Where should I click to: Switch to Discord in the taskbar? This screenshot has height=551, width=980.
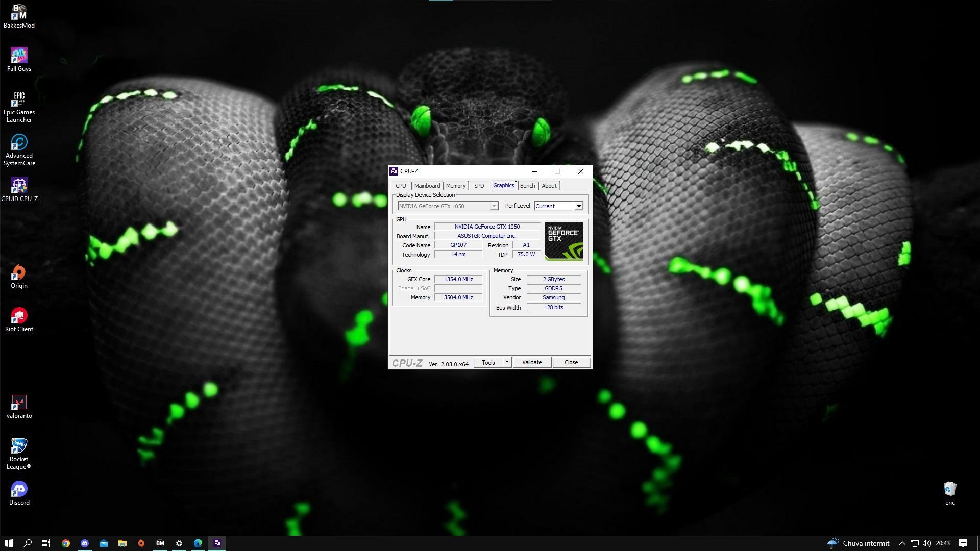(85, 543)
